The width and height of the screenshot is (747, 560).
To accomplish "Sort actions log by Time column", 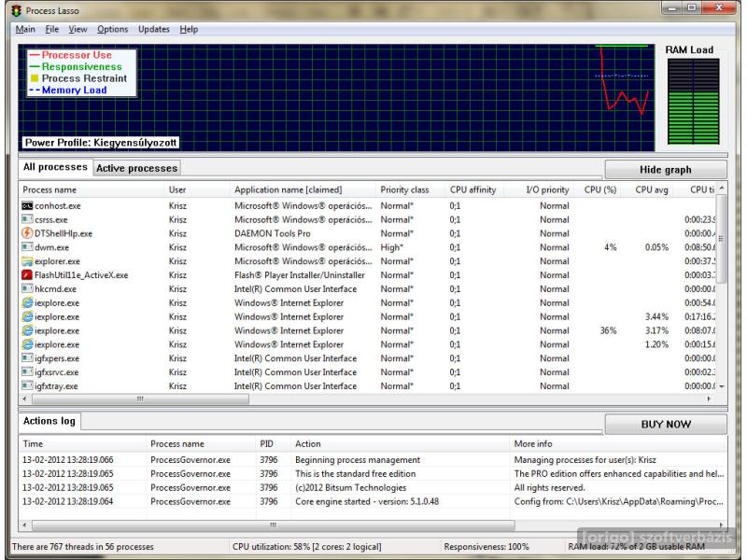I will pyautogui.click(x=82, y=444).
